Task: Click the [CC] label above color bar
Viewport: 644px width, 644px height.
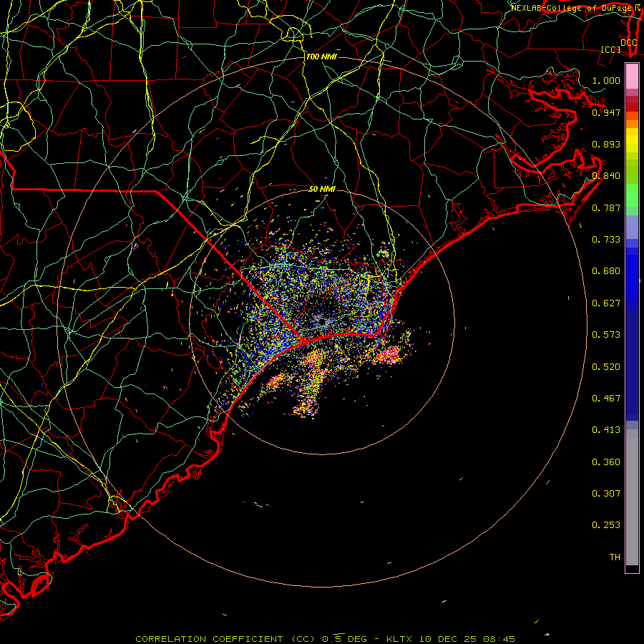Action: tap(611, 49)
